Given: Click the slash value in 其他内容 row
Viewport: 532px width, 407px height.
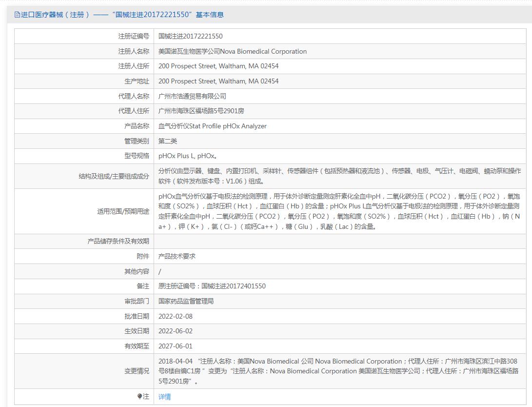Looking at the screenshot, I should 160,271.
